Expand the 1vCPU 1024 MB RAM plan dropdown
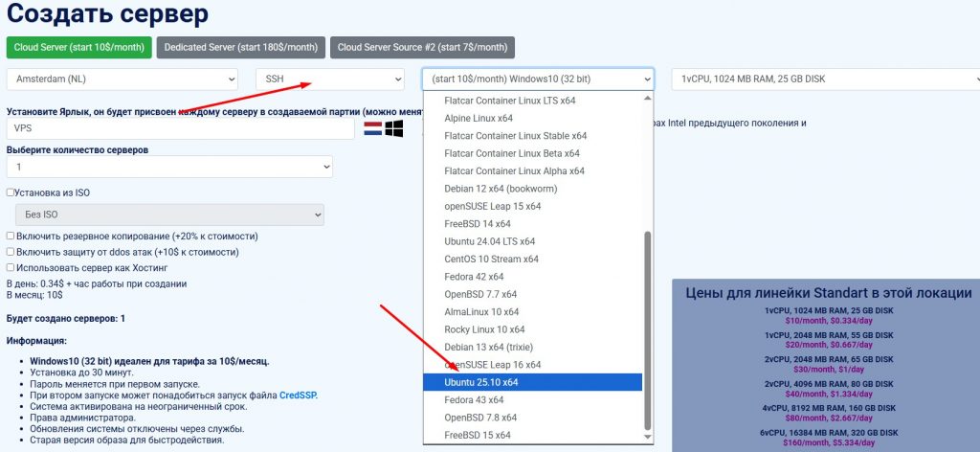 (825, 79)
